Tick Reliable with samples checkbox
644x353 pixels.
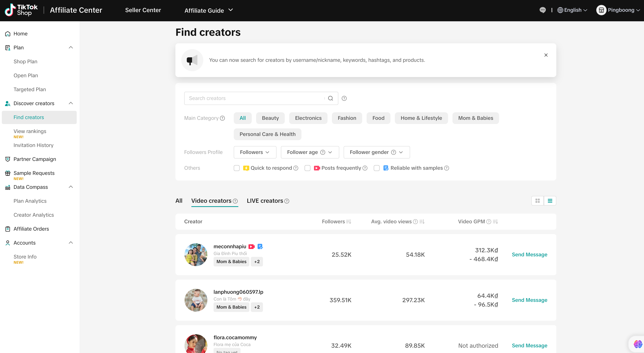point(376,168)
